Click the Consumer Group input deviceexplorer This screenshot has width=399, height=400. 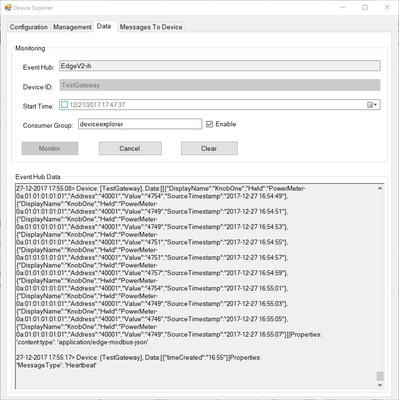140,124
